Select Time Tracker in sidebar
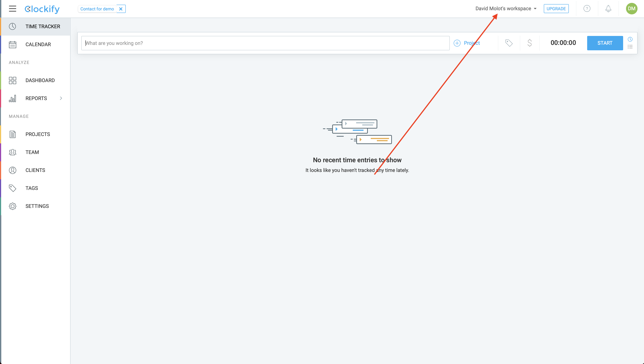644x364 pixels. point(36,26)
